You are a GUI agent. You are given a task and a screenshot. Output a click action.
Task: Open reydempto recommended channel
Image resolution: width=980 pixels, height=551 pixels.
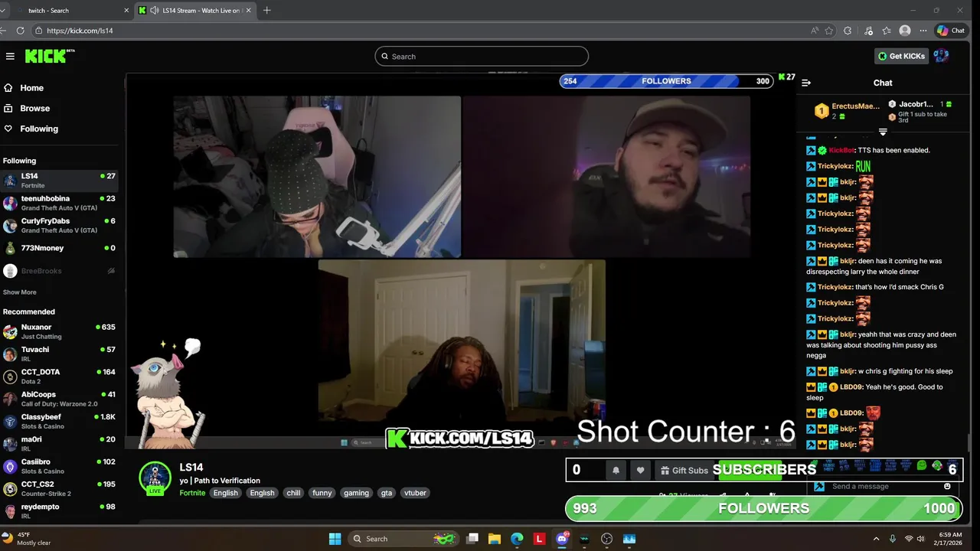coord(59,510)
